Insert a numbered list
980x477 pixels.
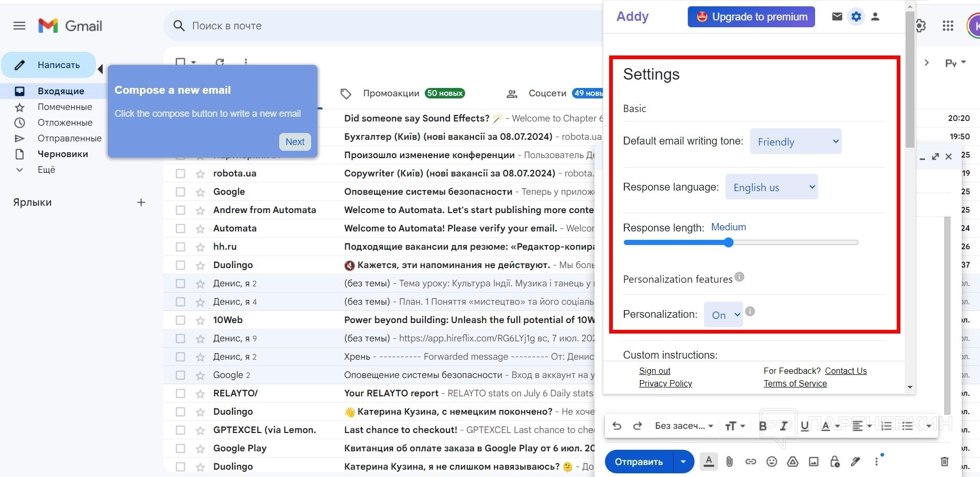click(886, 426)
